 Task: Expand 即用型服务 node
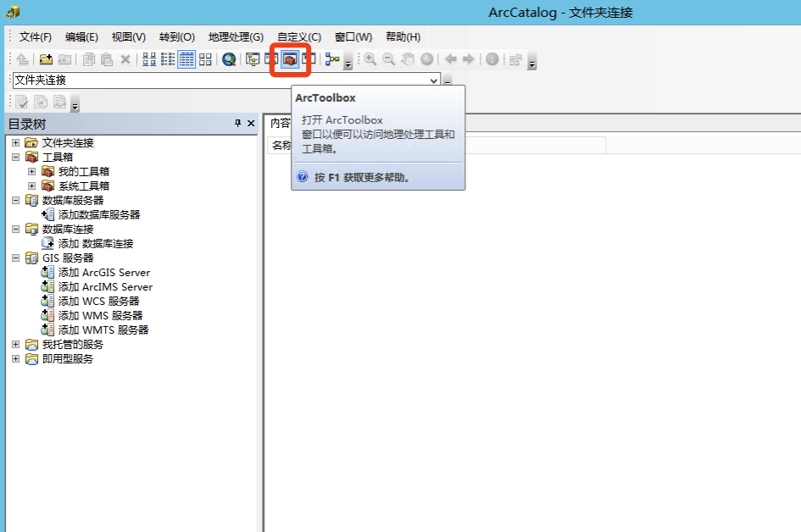point(16,358)
